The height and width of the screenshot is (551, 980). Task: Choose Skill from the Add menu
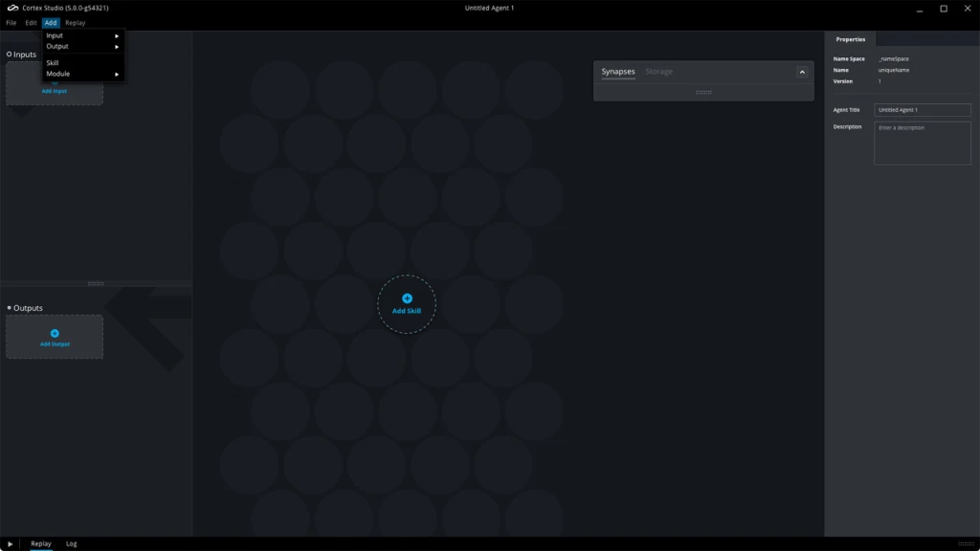point(53,63)
